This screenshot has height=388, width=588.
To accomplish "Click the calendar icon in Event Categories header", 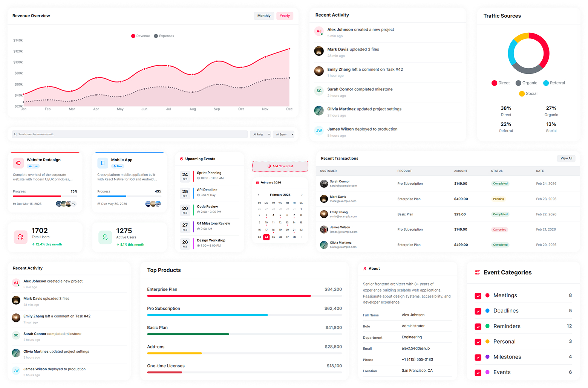I will point(478,272).
